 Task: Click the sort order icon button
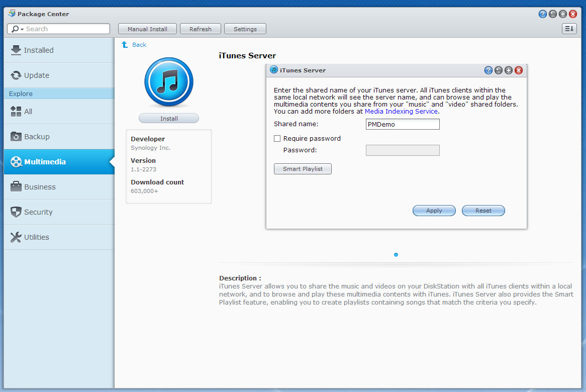click(569, 29)
